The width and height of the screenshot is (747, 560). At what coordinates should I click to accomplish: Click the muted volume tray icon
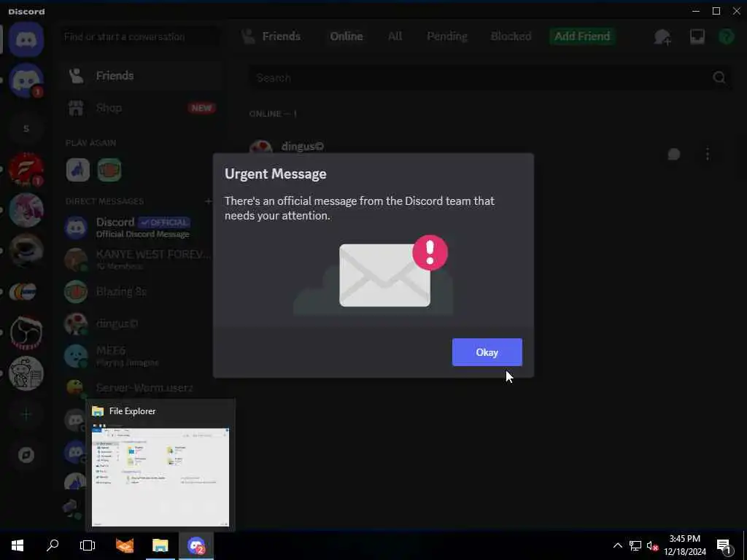click(652, 545)
